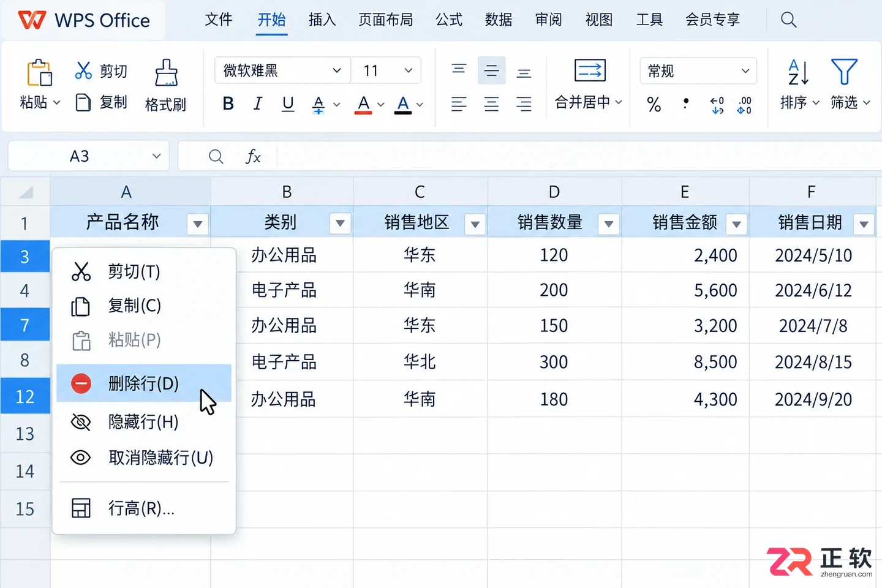Open the 销售金额 filter dropdown
Screen dimensions: 882x588
point(737,224)
